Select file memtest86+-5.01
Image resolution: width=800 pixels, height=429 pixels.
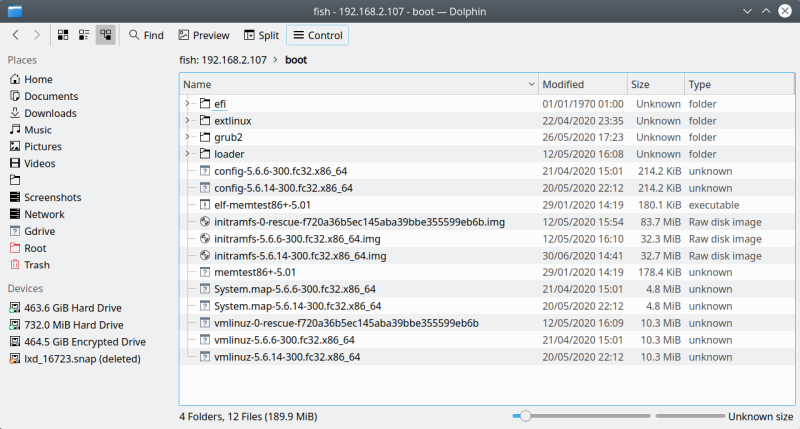255,272
